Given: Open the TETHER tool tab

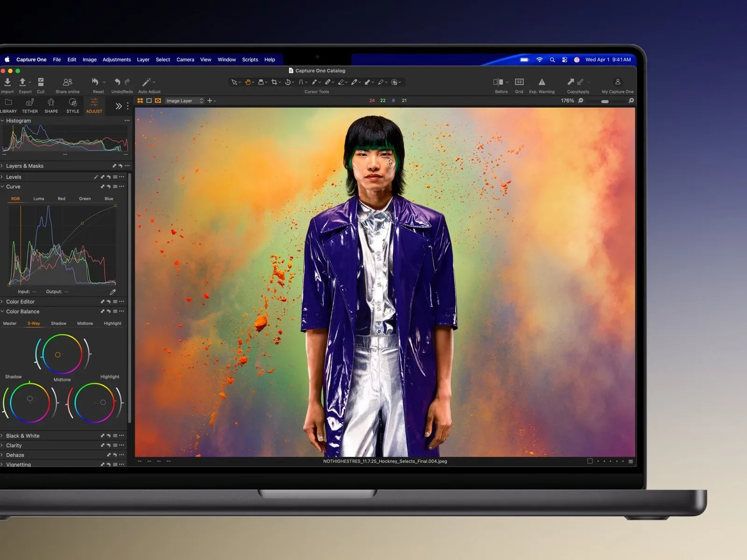Looking at the screenshot, I should coord(30,105).
